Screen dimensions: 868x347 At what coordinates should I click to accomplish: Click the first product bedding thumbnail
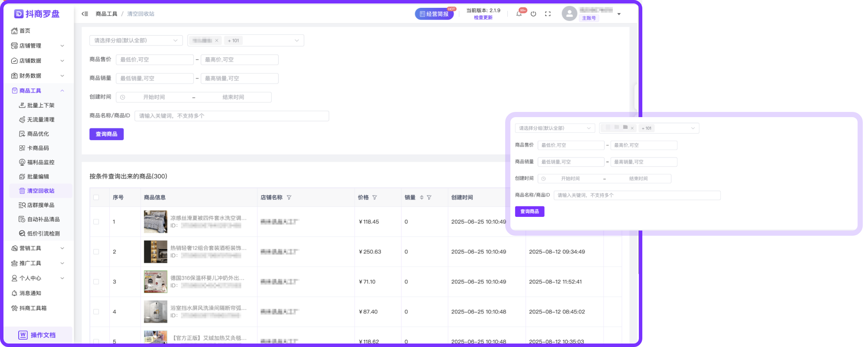pyautogui.click(x=155, y=222)
